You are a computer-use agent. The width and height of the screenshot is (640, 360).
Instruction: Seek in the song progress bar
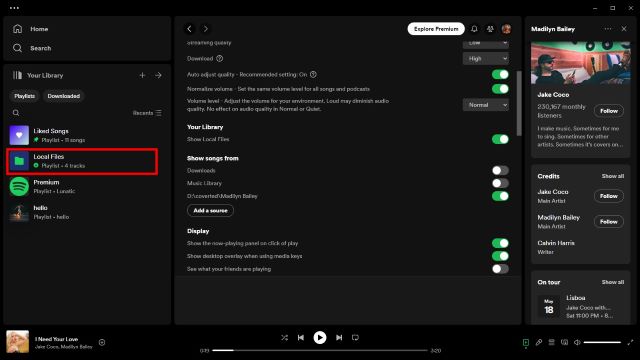pos(320,350)
